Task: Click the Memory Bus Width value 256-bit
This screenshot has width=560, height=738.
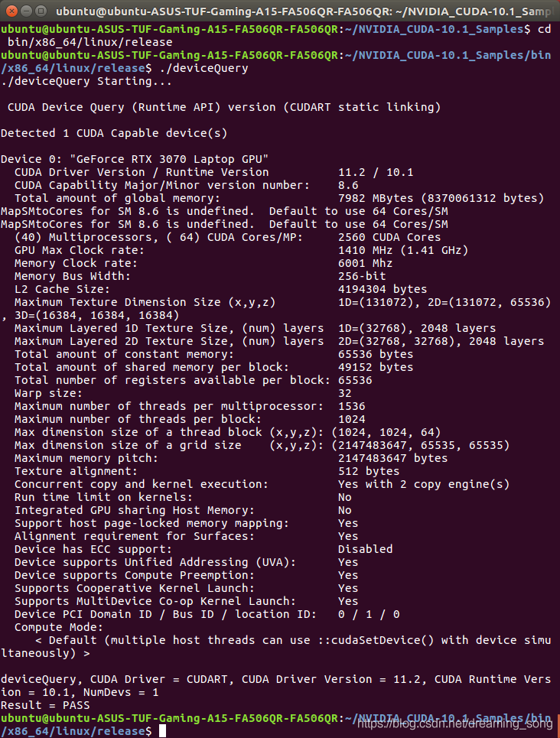Action: tap(362, 276)
